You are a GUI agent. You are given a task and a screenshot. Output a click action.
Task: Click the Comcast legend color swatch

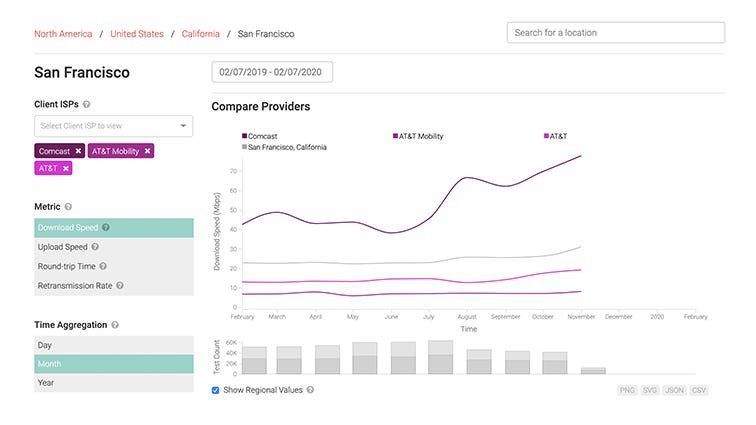(244, 136)
